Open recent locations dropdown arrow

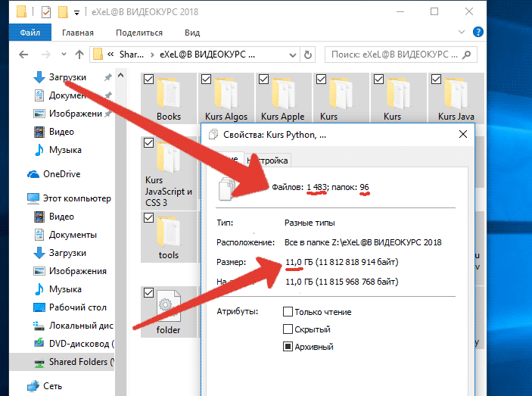[x=64, y=55]
